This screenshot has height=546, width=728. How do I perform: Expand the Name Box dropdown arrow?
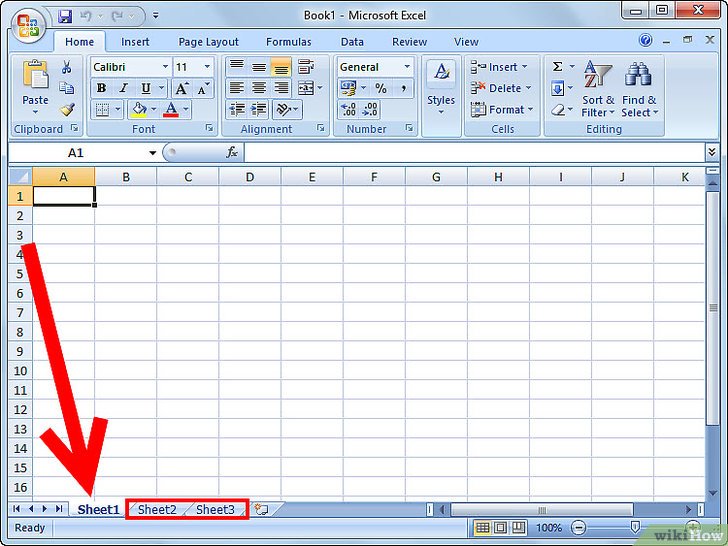tap(152, 153)
